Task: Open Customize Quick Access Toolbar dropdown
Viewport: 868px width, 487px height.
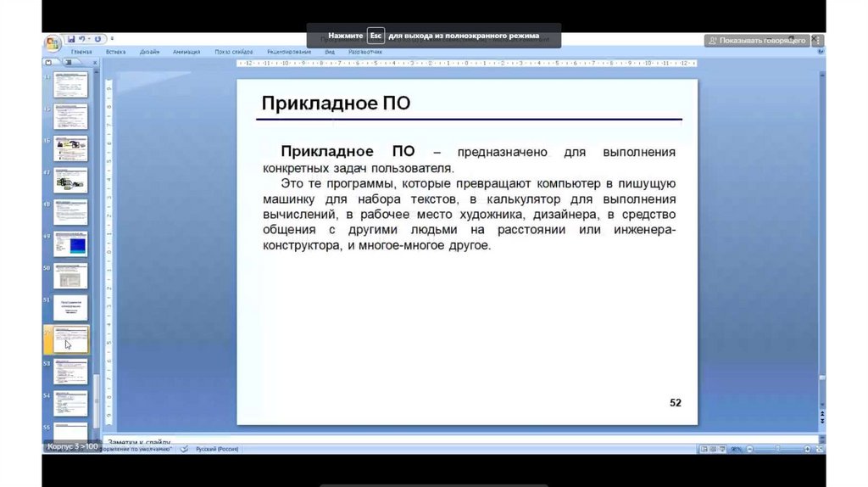Action: pyautogui.click(x=111, y=39)
